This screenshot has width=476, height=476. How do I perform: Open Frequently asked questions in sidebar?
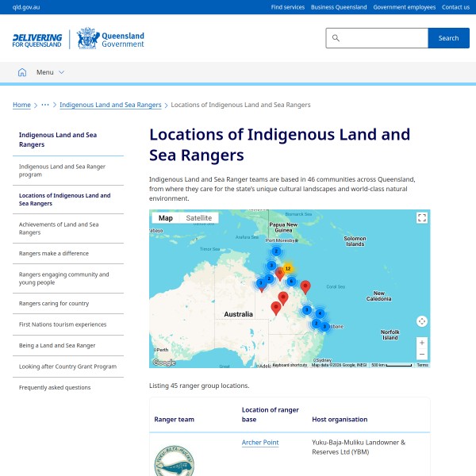click(55, 387)
